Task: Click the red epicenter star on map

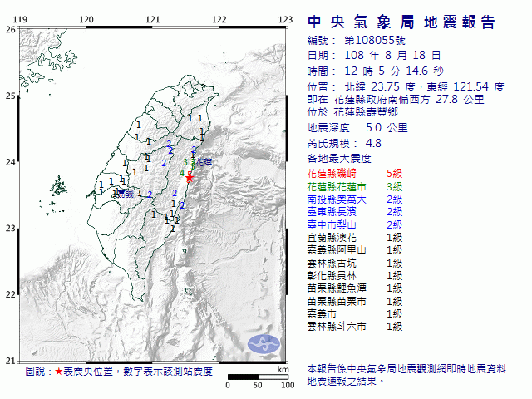Action: click(190, 178)
